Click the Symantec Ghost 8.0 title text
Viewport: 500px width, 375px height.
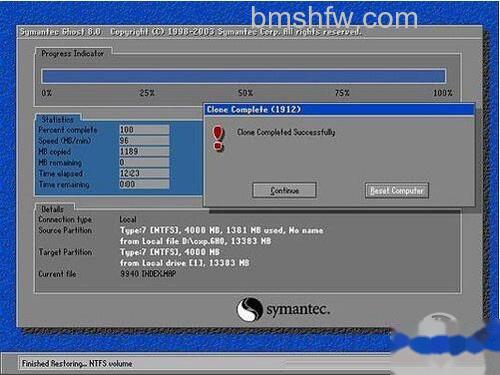point(60,32)
